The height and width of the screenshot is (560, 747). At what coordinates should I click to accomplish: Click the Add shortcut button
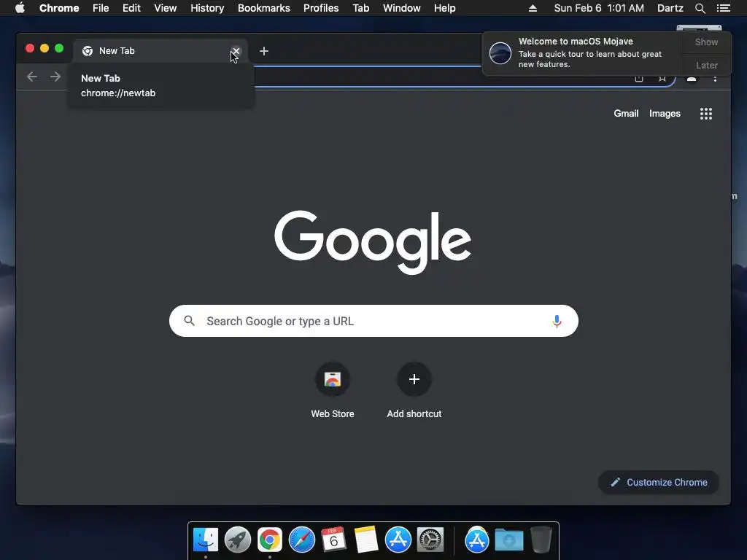[414, 391]
